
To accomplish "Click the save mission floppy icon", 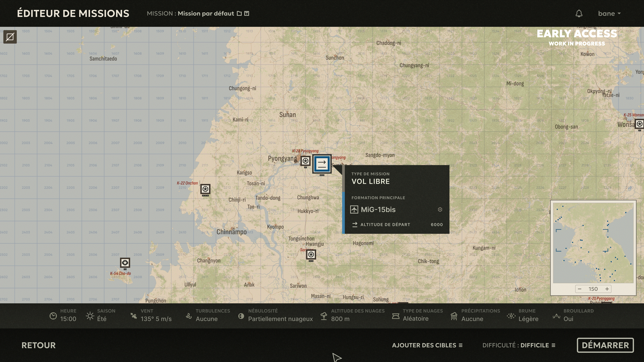I will (247, 13).
